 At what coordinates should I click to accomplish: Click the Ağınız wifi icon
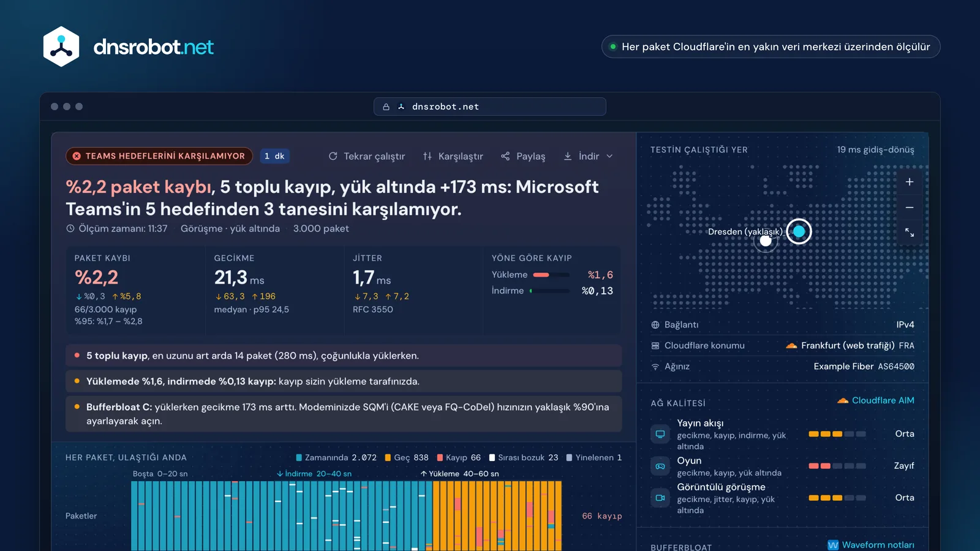[655, 367]
